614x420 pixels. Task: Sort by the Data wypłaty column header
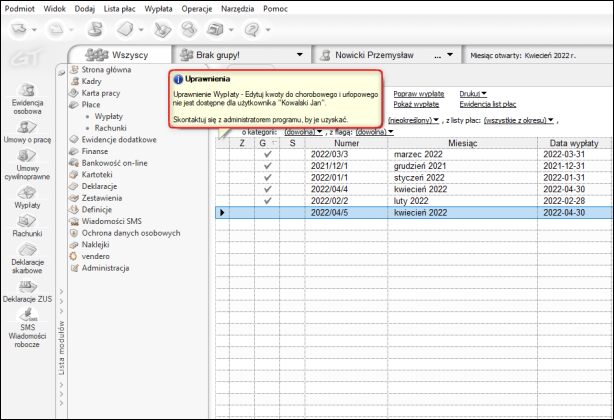[x=574, y=143]
